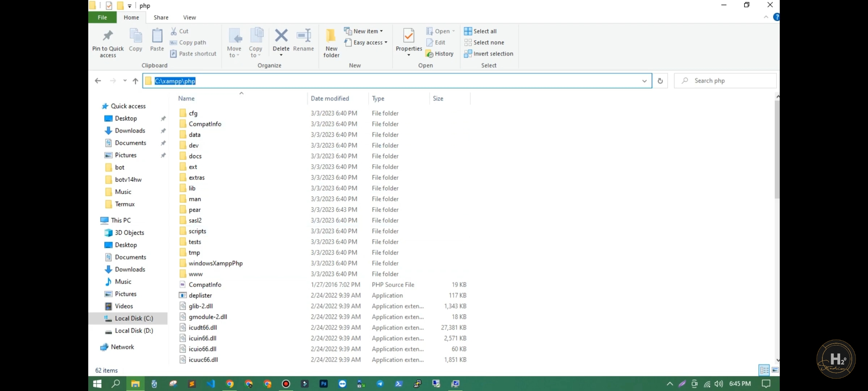868x391 pixels.
Task: Click the Up one level arrow
Action: coord(135,81)
